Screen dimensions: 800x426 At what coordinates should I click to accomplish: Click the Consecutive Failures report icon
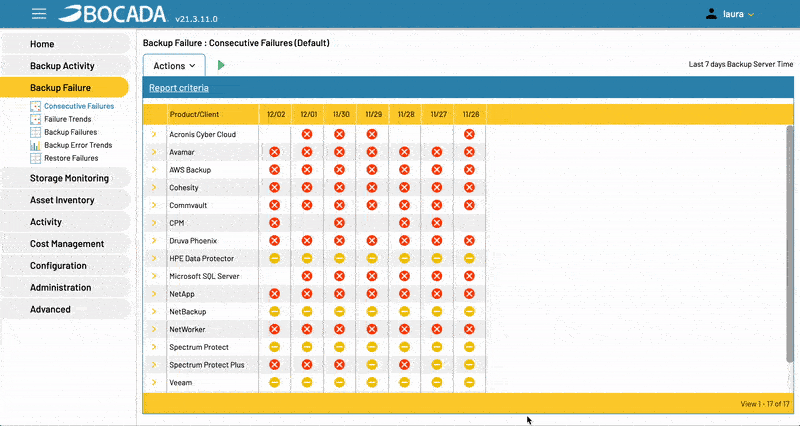(35, 106)
